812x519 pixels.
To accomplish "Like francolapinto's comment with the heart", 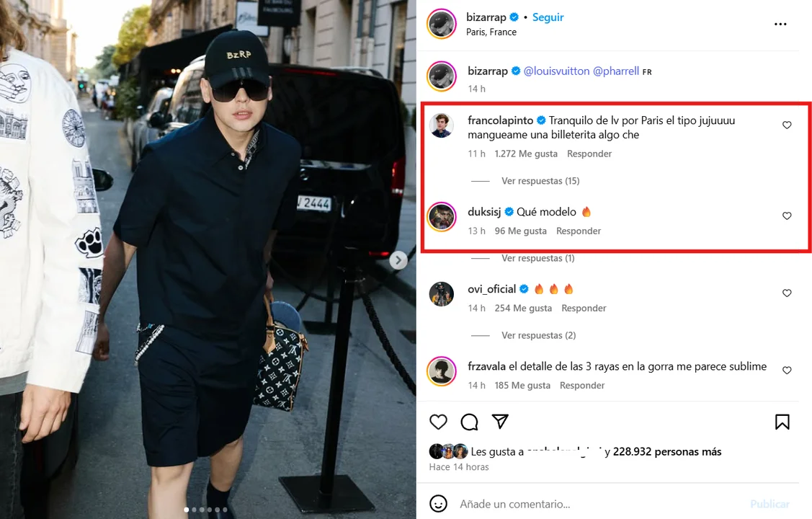I will click(787, 125).
